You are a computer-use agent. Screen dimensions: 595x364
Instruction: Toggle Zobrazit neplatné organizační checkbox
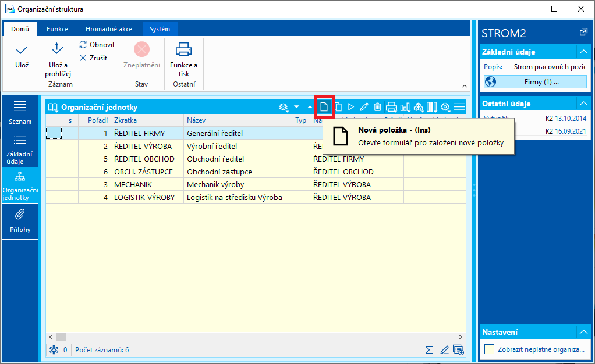click(x=490, y=349)
